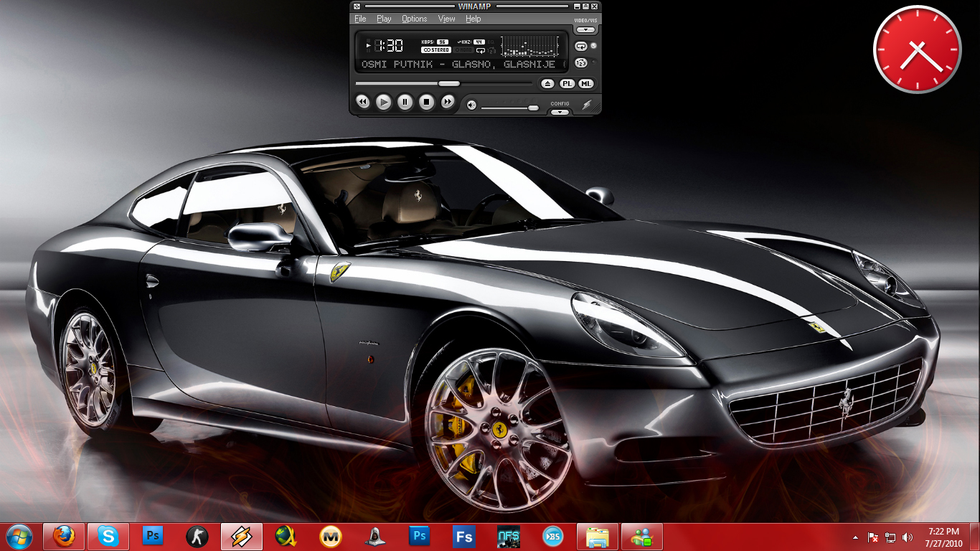The image size is (980, 551).
Task: Show hidden system tray icons arrow
Action: (x=855, y=537)
